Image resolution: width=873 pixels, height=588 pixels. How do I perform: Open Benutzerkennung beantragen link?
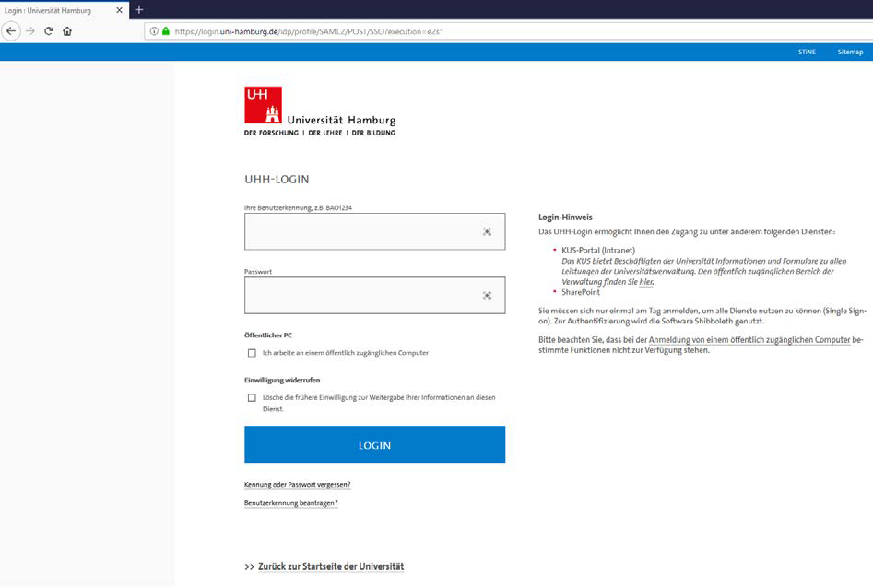tap(290, 503)
